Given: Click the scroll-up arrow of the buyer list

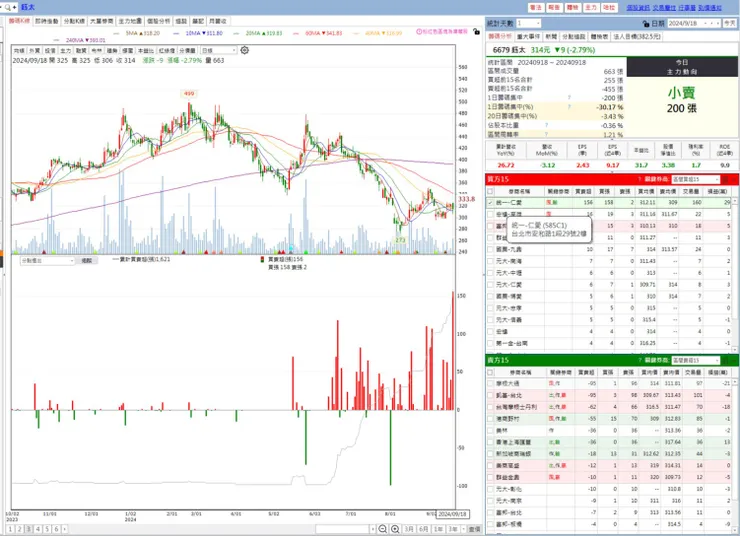Looking at the screenshot, I should 734,201.
